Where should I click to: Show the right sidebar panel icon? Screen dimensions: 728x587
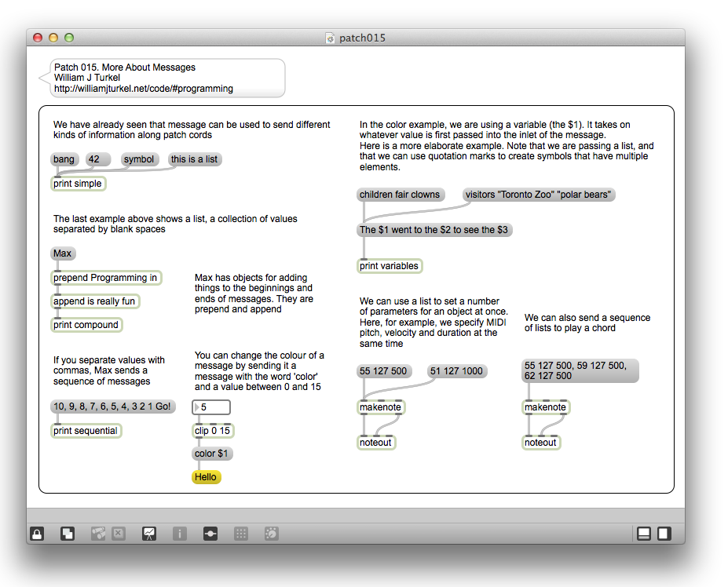(664, 534)
